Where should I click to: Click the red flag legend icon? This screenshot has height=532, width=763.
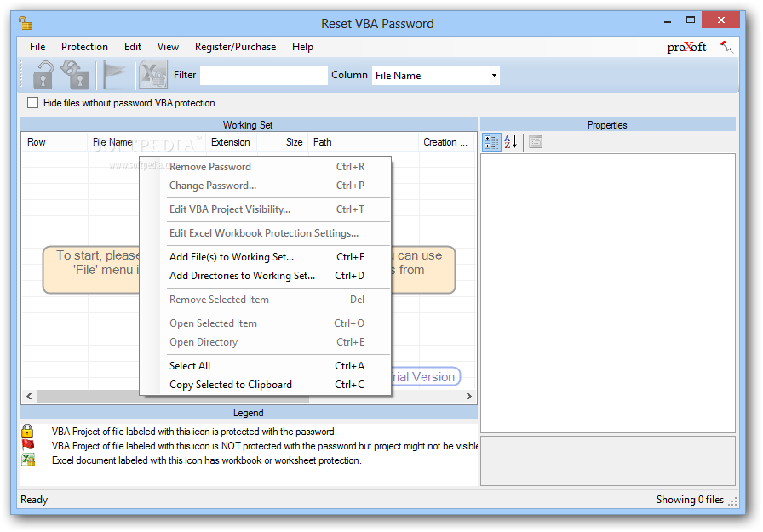coord(28,445)
